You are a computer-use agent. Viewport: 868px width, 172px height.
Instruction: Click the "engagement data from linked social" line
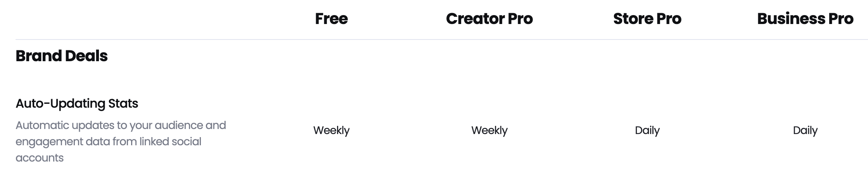[108, 142]
